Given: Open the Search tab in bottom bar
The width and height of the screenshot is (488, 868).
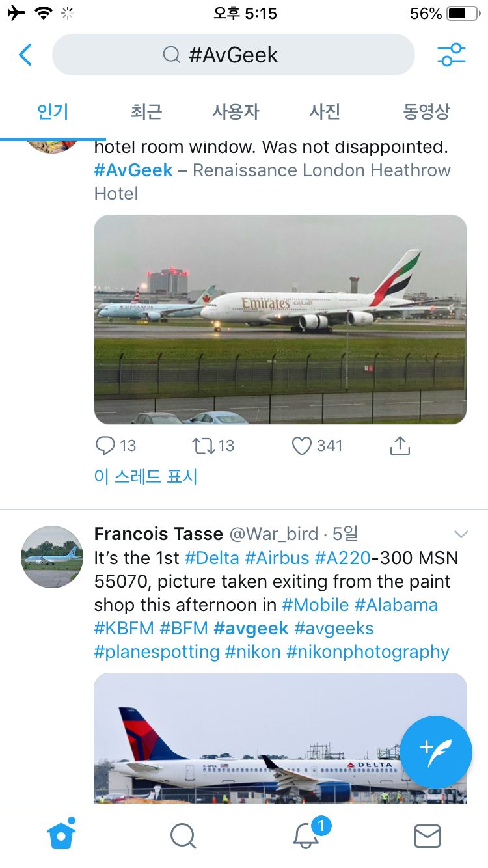Looking at the screenshot, I should click(x=183, y=836).
